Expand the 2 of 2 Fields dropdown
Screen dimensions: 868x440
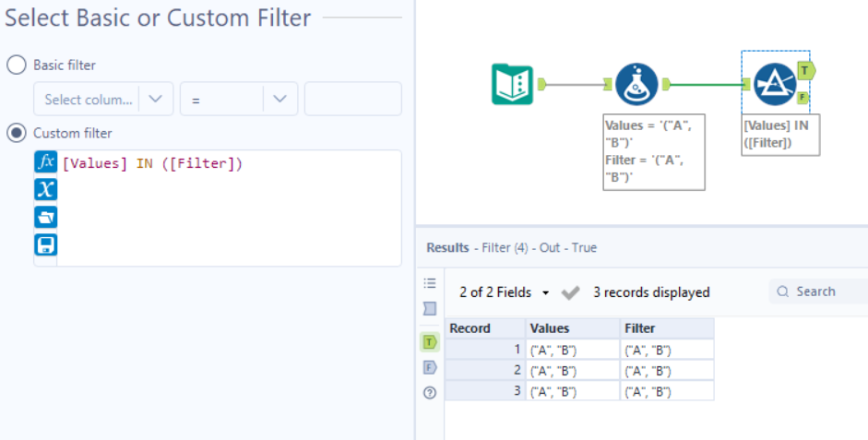504,292
